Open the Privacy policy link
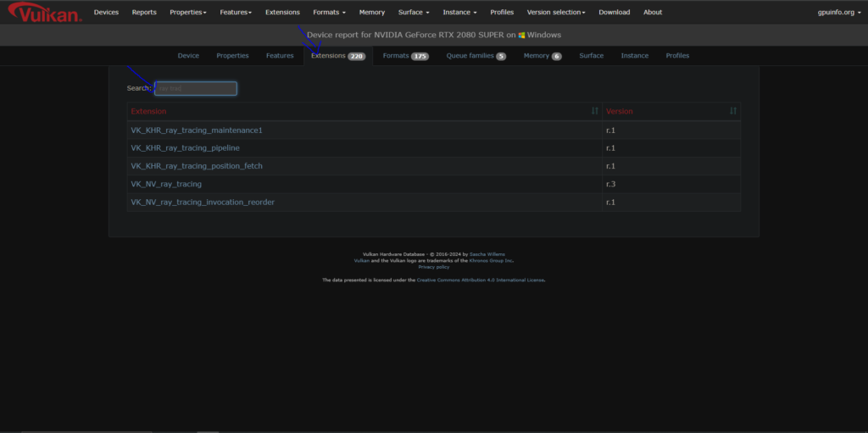868x433 pixels. point(434,267)
